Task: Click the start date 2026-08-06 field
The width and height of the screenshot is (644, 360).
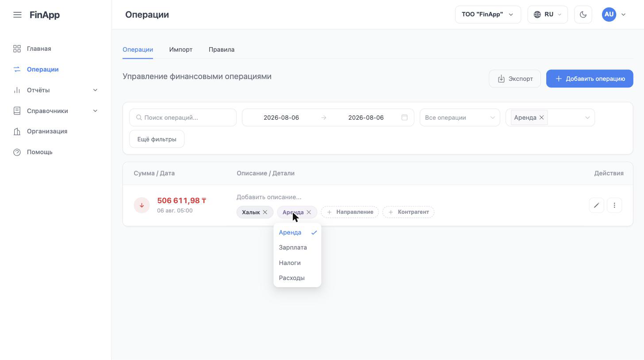Action: (x=281, y=117)
